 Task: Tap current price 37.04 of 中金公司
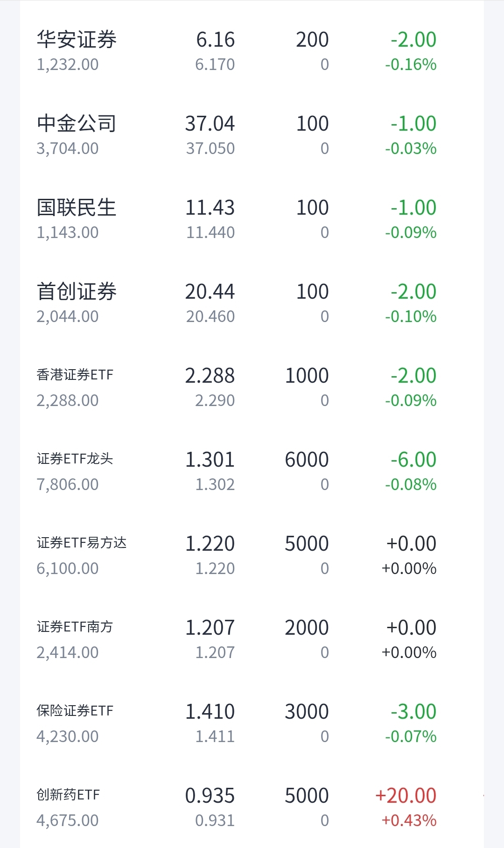click(210, 124)
